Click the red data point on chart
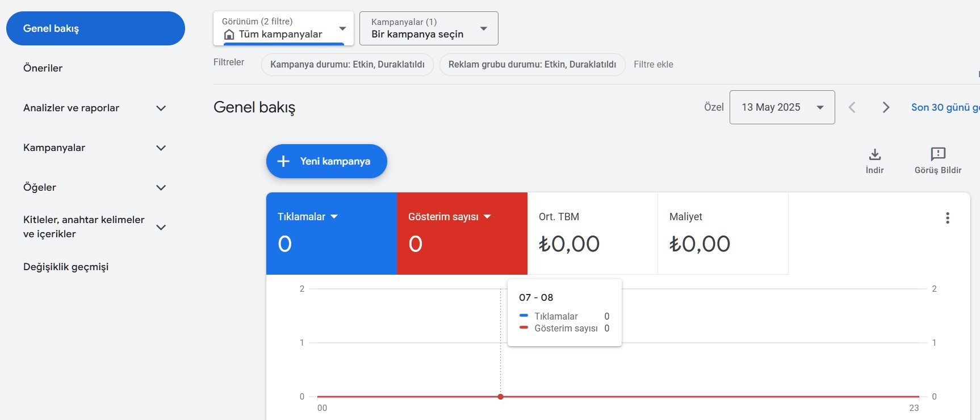The height and width of the screenshot is (420, 980). [500, 397]
